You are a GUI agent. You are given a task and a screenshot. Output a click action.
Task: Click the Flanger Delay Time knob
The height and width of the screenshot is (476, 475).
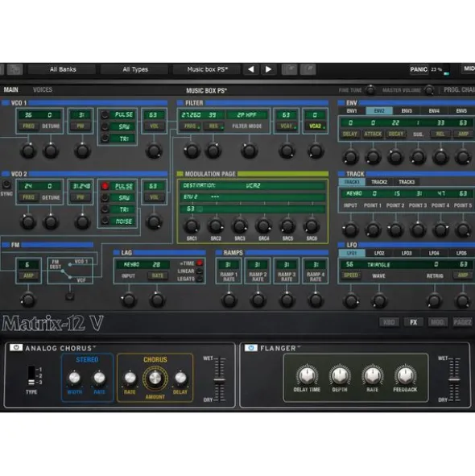click(307, 375)
